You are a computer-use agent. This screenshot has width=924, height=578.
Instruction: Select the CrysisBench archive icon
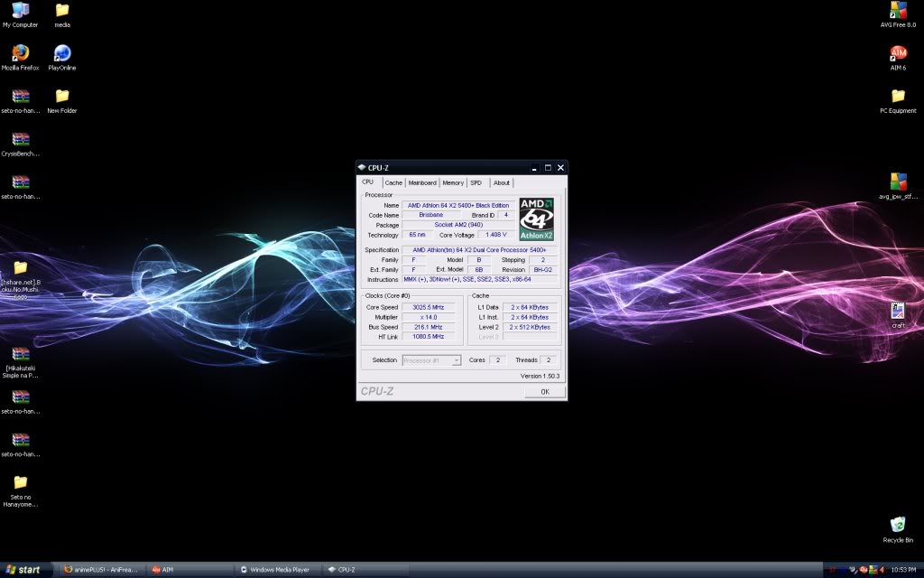[x=20, y=144]
